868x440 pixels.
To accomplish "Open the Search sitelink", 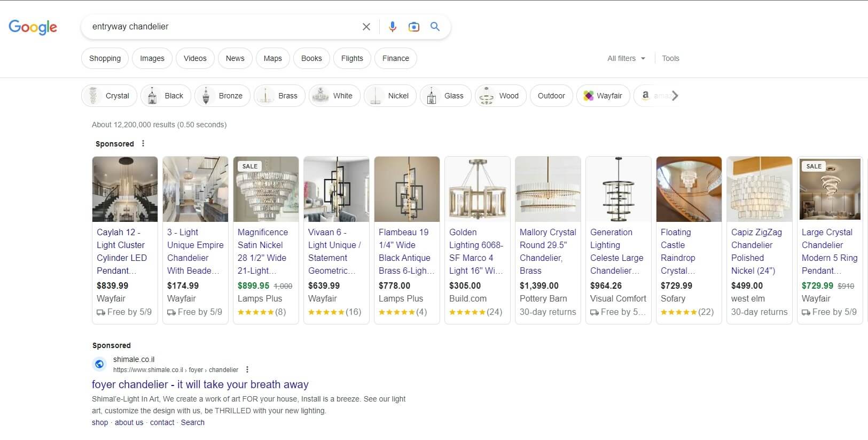I will pos(192,422).
